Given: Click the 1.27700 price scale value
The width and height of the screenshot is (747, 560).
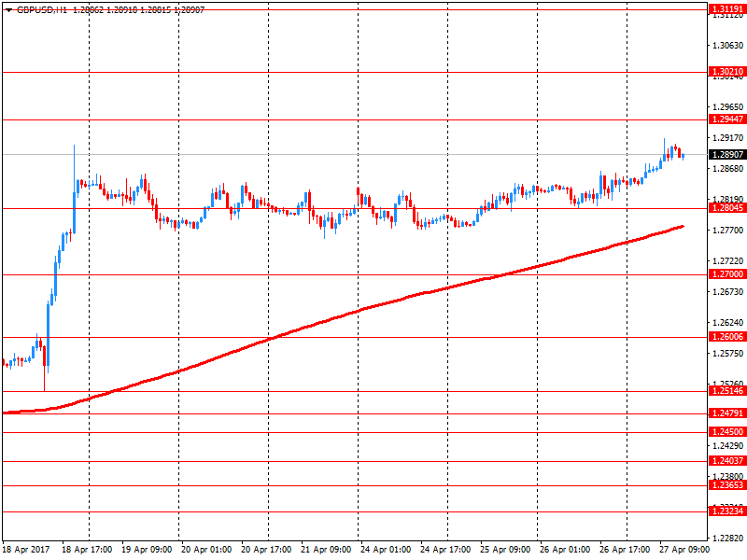Looking at the screenshot, I should (x=728, y=230).
